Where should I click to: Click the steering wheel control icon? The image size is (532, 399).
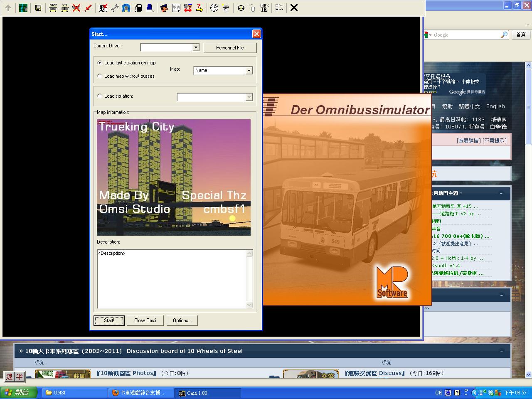point(241,8)
